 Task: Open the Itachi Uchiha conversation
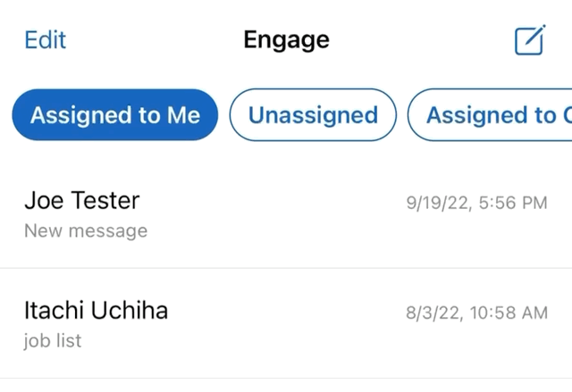pyautogui.click(x=286, y=323)
